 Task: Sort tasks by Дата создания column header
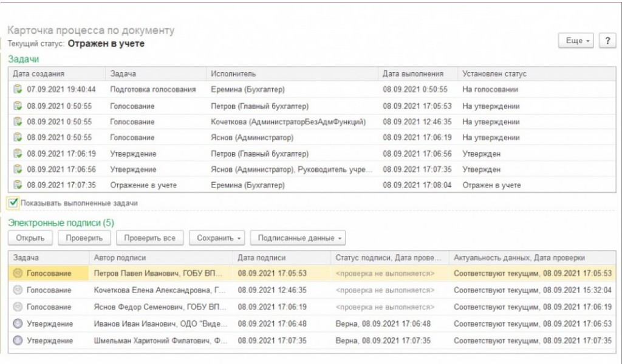[39, 74]
